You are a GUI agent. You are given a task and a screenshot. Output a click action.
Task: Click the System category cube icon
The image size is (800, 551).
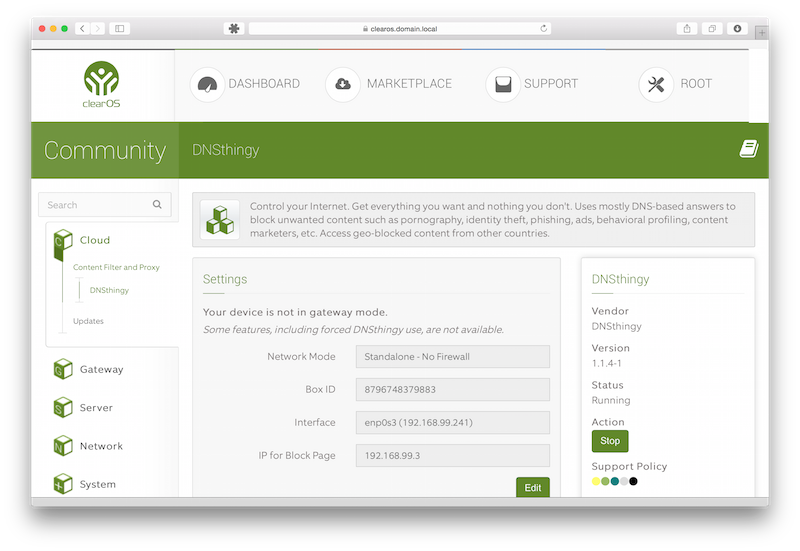coord(63,484)
